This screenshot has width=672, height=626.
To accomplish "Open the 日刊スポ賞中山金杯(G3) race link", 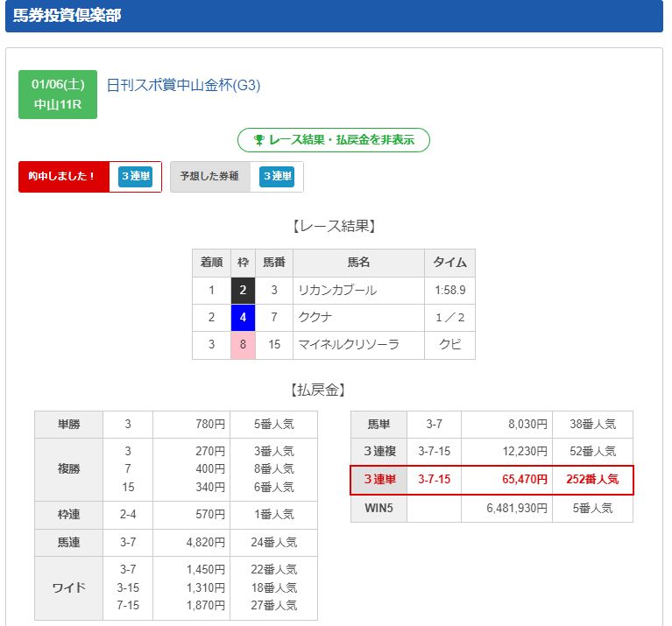I will point(183,85).
